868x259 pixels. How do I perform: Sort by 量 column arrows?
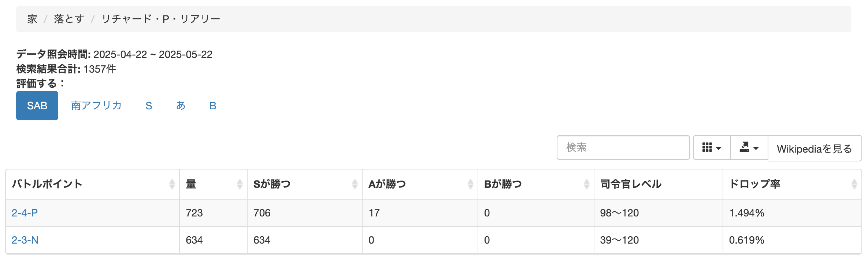240,184
